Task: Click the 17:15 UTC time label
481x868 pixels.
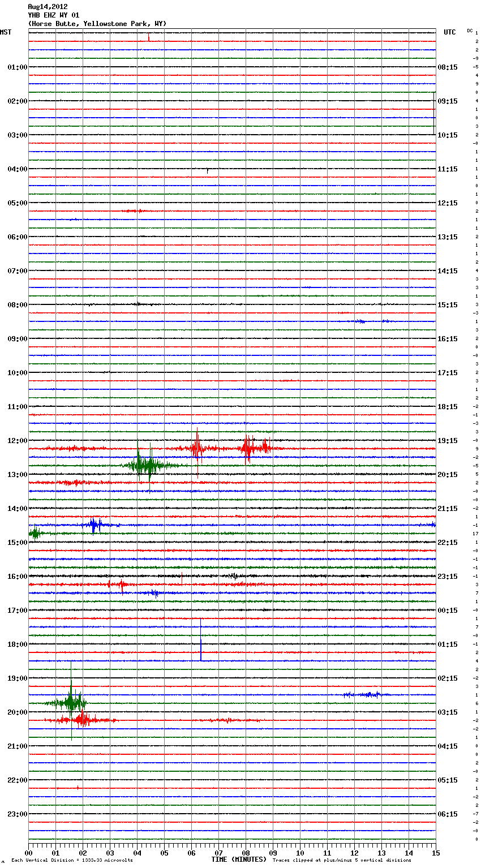Action: (x=448, y=372)
